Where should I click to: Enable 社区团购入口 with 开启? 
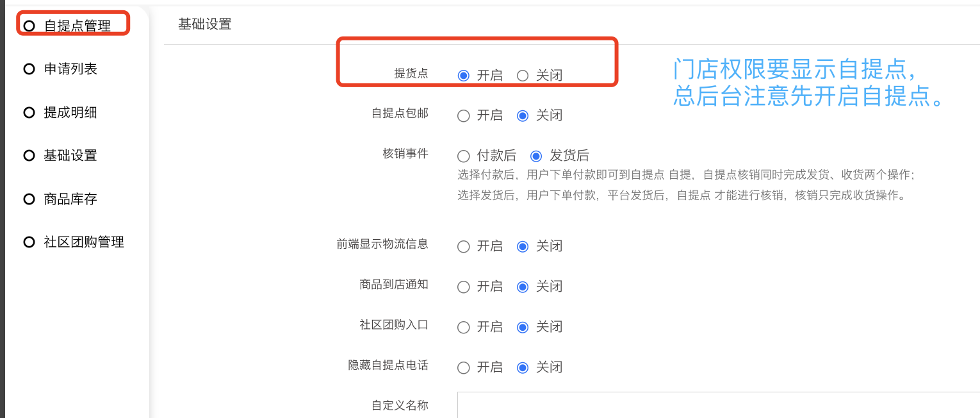click(464, 328)
